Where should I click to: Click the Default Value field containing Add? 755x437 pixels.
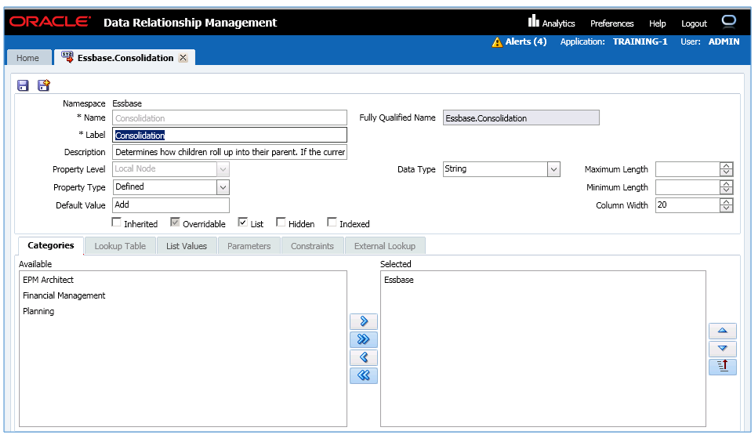tap(171, 205)
